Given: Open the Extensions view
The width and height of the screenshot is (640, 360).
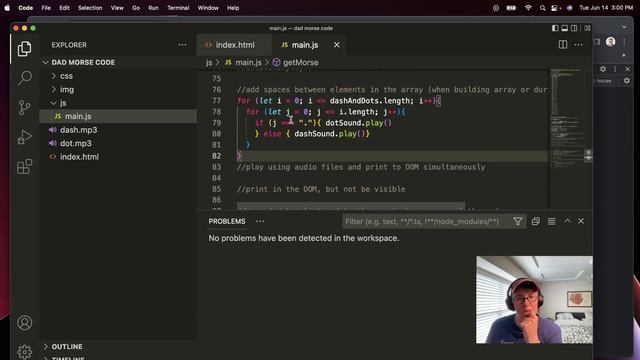Looking at the screenshot, I should [24, 167].
